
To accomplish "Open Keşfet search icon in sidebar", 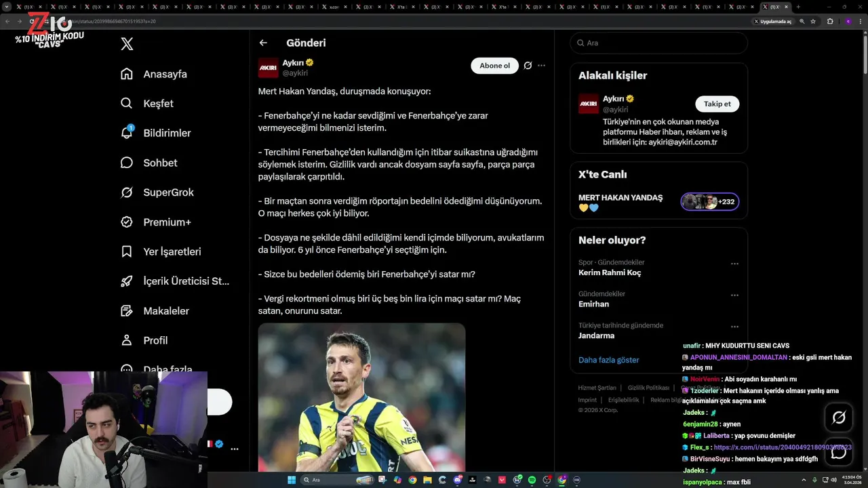I will pyautogui.click(x=127, y=104).
